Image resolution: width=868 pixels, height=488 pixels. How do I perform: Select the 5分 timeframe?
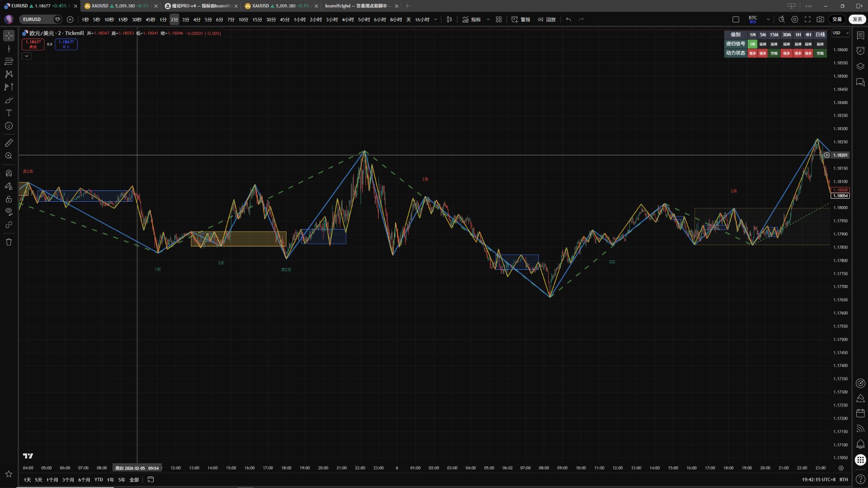pyautogui.click(x=208, y=20)
